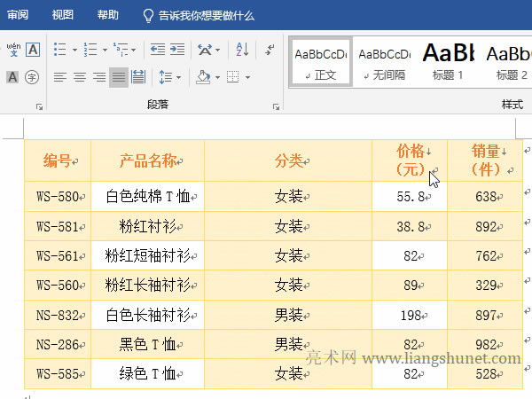Open the paragraph settings dialog launcher
Viewport: 532px width, 399px height.
click(275, 106)
